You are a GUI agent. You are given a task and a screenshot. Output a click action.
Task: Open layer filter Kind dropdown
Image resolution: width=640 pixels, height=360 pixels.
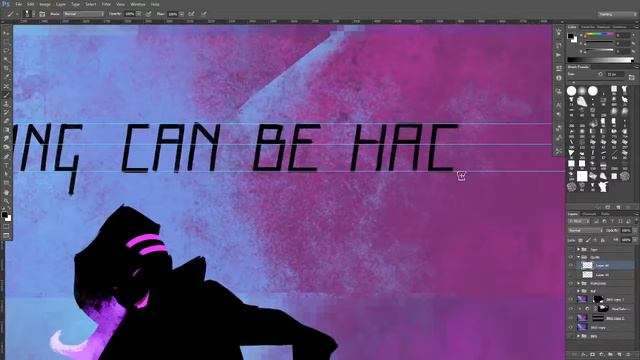click(x=579, y=221)
